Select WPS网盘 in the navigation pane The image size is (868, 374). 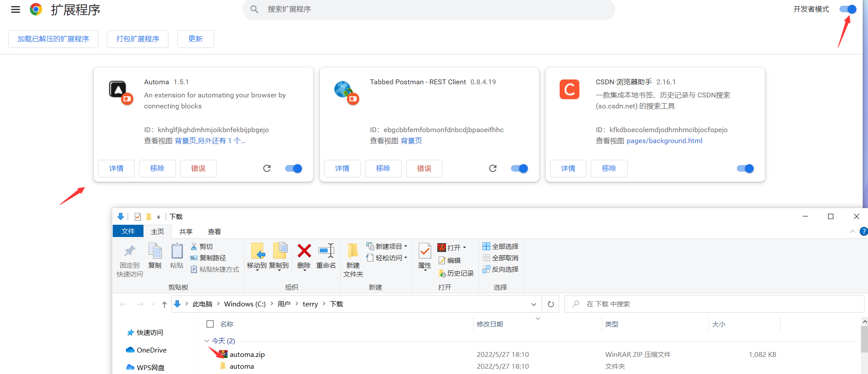coord(145,367)
